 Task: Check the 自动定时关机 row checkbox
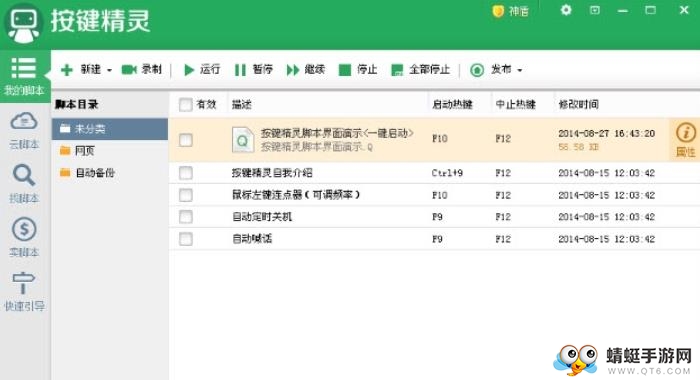tap(186, 217)
